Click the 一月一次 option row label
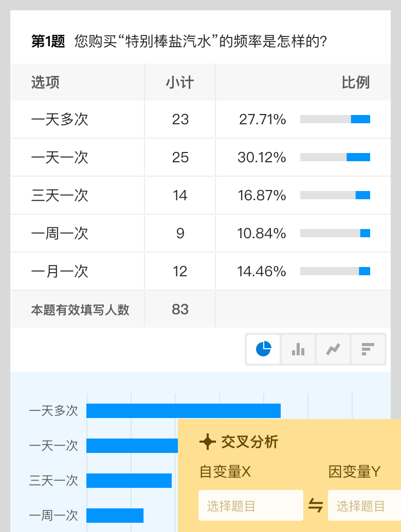401x532 pixels. coord(60,271)
